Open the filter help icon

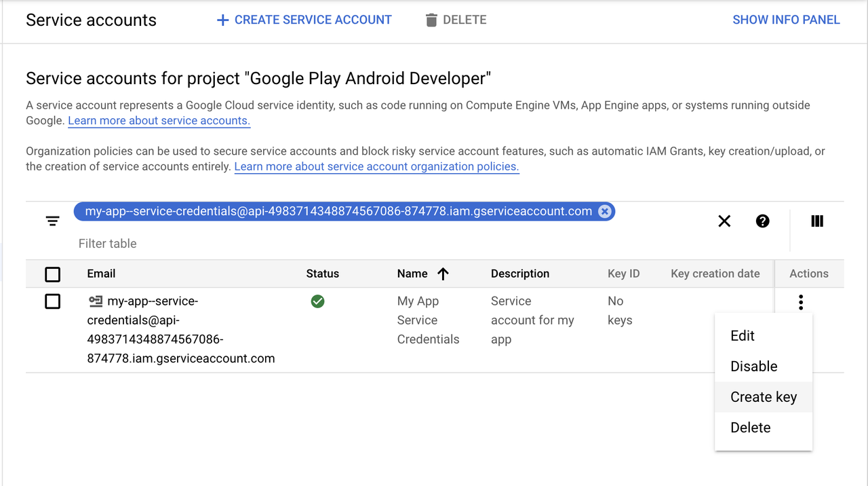pyautogui.click(x=763, y=221)
